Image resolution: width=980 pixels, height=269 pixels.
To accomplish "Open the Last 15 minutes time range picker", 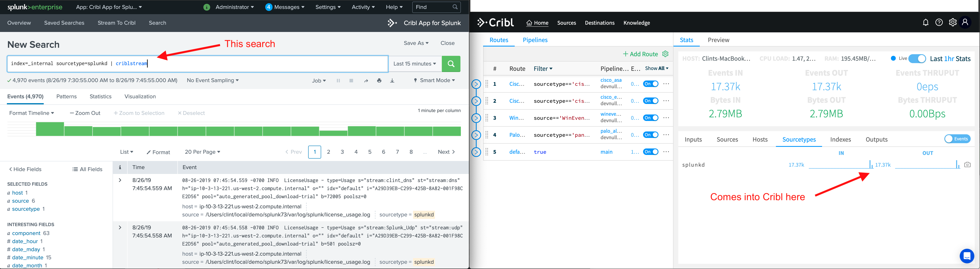I will [415, 64].
